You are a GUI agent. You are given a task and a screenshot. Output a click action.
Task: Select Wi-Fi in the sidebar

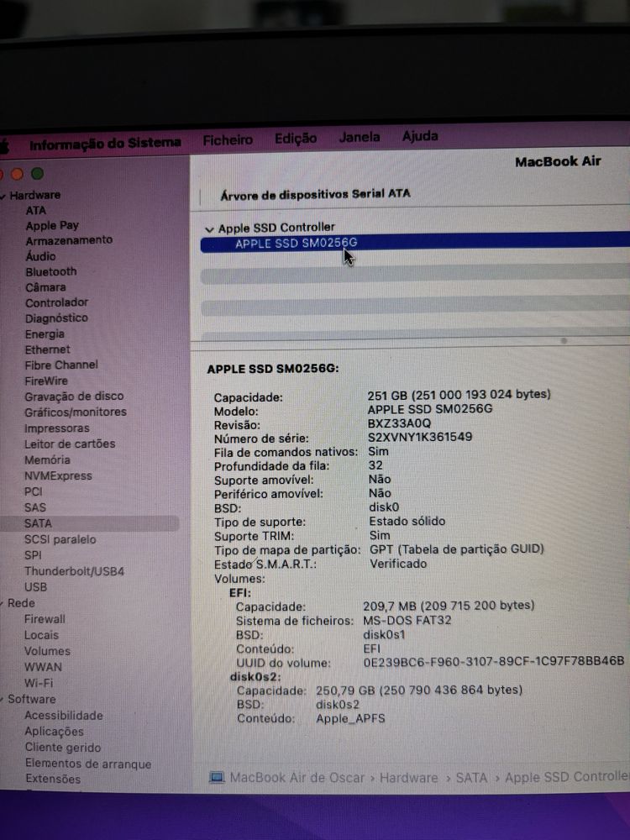[x=39, y=683]
